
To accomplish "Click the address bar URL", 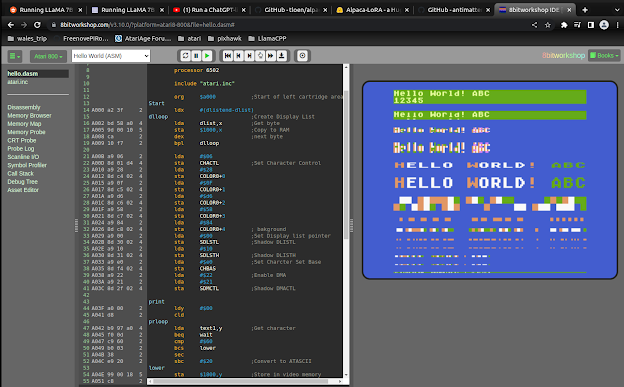I will (x=147, y=25).
